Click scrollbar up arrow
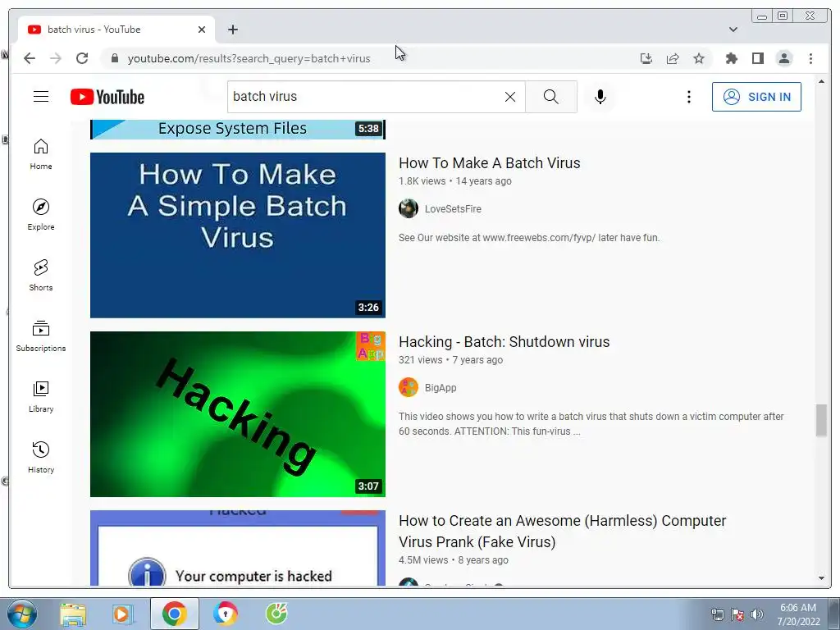Image resolution: width=840 pixels, height=630 pixels. coord(821,82)
